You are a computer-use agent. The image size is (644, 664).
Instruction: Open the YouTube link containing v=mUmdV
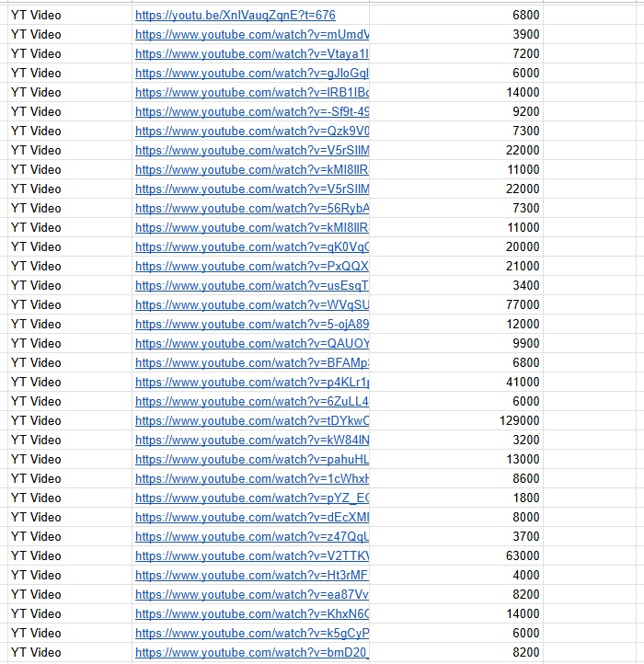point(251,34)
